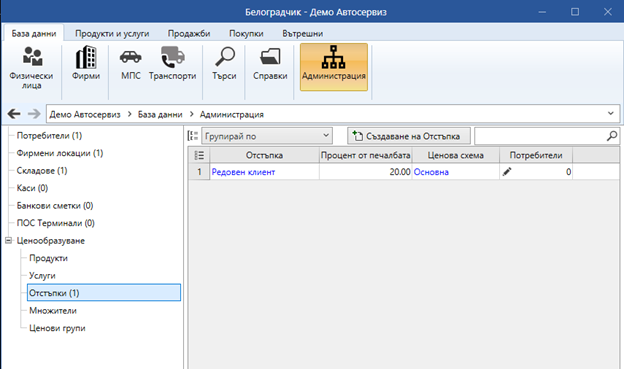Click the grouping icon beside Групирай по
This screenshot has height=369, width=624.
tap(193, 136)
